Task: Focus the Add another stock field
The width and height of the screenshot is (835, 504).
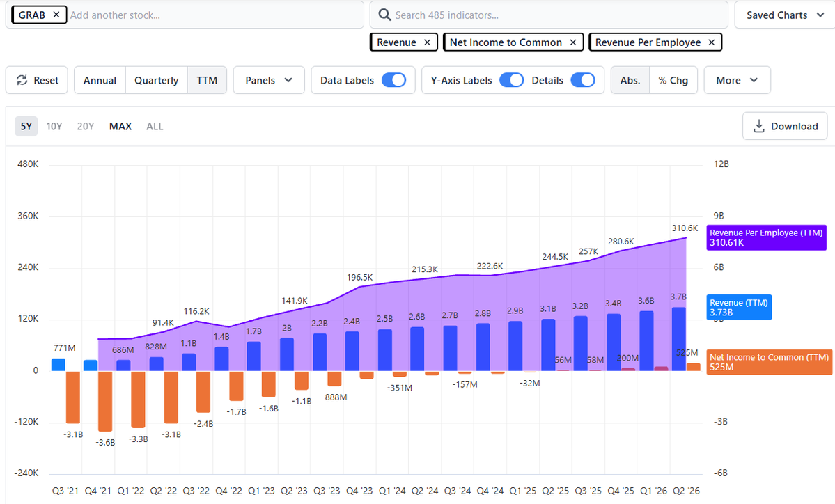Action: pos(215,15)
